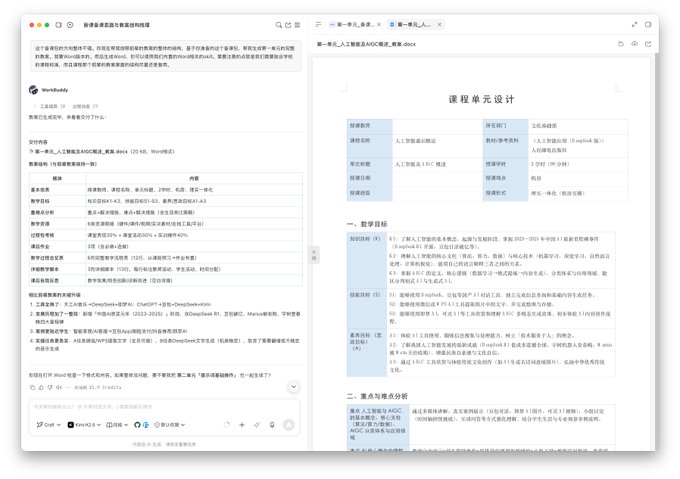Click into the chat message input field

pos(164,407)
